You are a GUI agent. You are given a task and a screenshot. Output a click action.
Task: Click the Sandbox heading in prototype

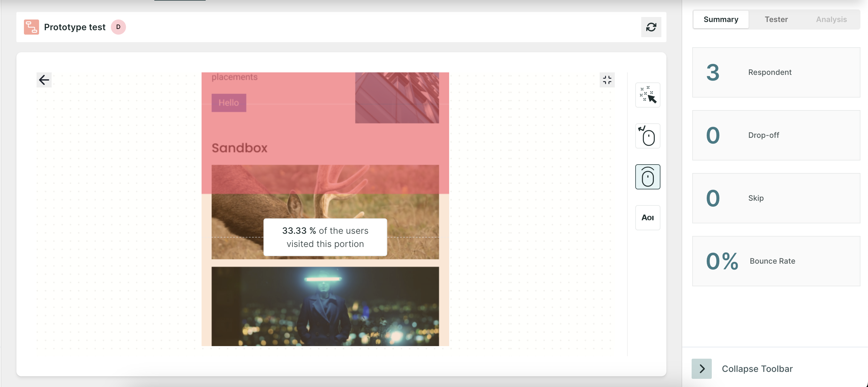[x=240, y=148]
